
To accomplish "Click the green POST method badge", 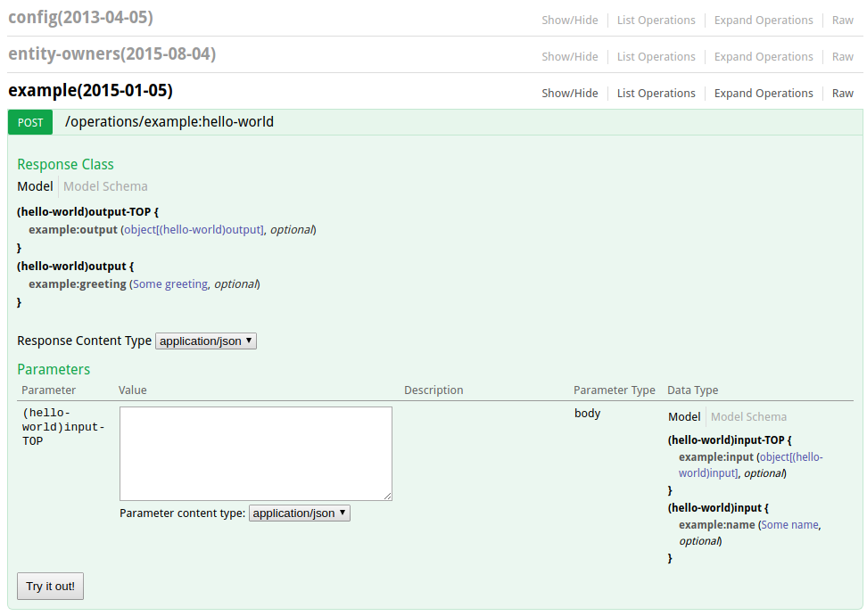I will tap(30, 122).
